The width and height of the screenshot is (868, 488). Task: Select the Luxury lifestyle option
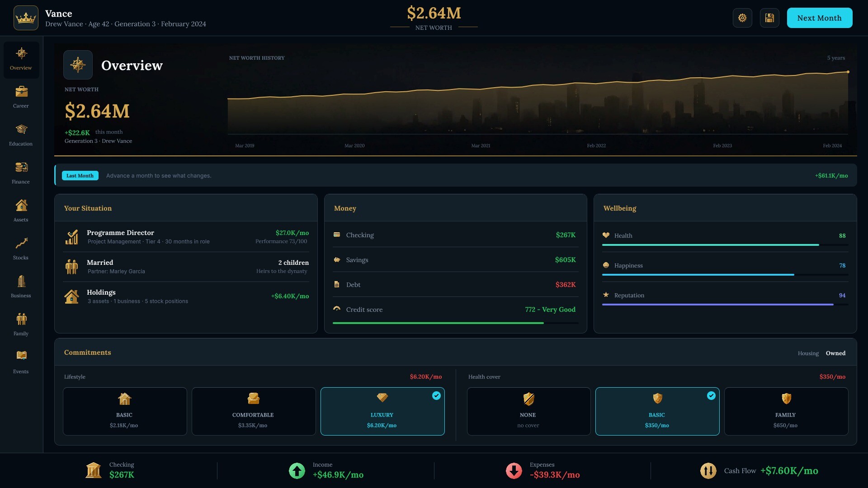point(382,411)
